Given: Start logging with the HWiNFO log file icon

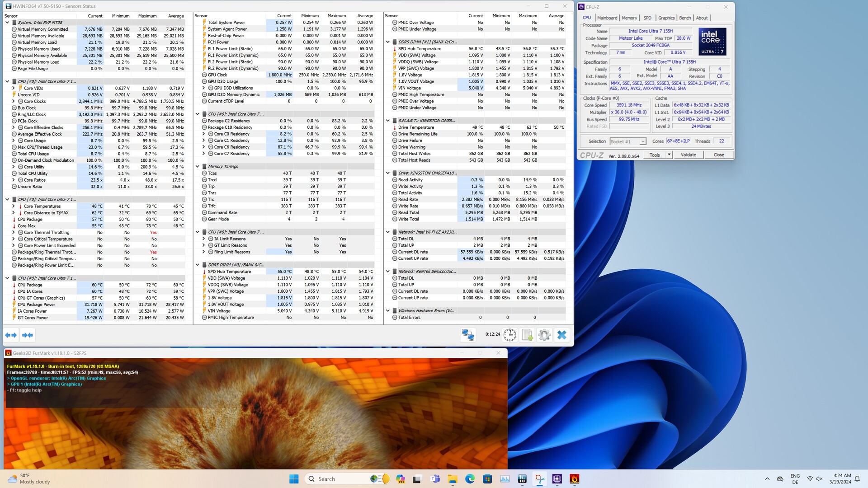Looking at the screenshot, I should coord(527,335).
